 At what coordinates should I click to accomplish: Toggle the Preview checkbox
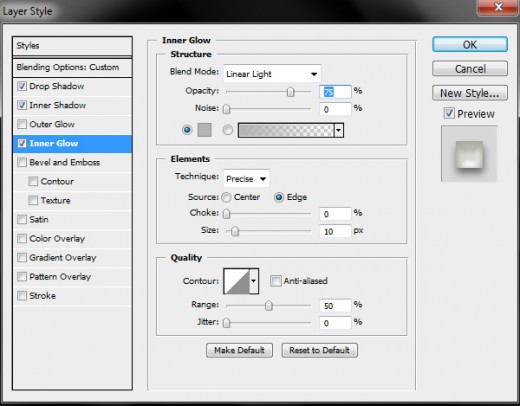coord(449,113)
